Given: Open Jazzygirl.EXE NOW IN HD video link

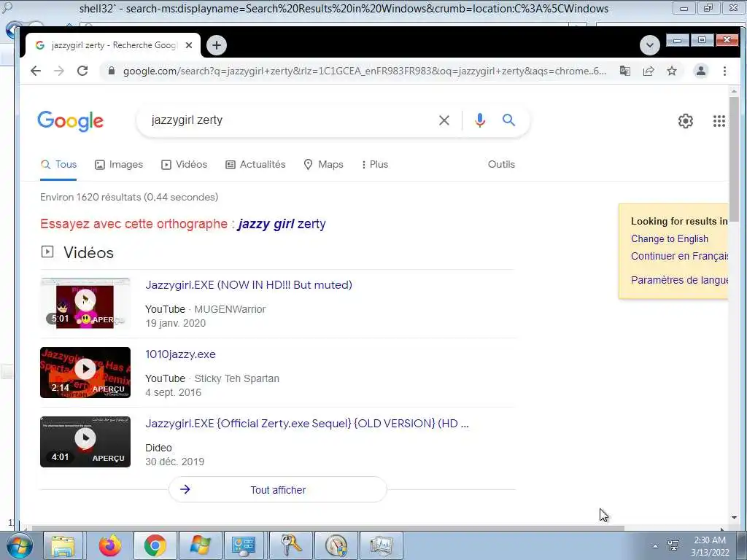Looking at the screenshot, I should pyautogui.click(x=249, y=285).
